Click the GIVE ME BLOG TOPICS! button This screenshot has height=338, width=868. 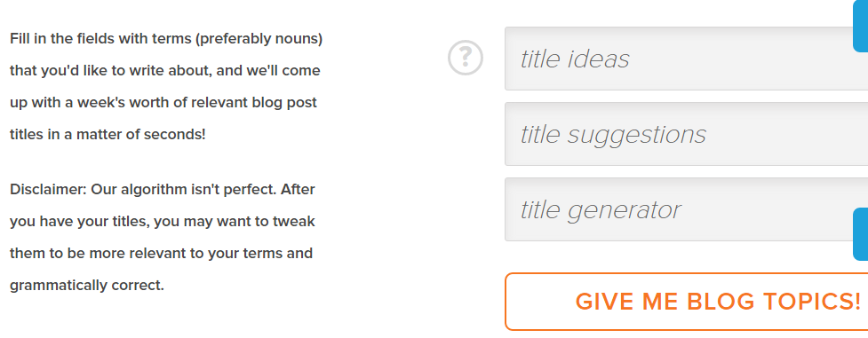click(x=687, y=302)
